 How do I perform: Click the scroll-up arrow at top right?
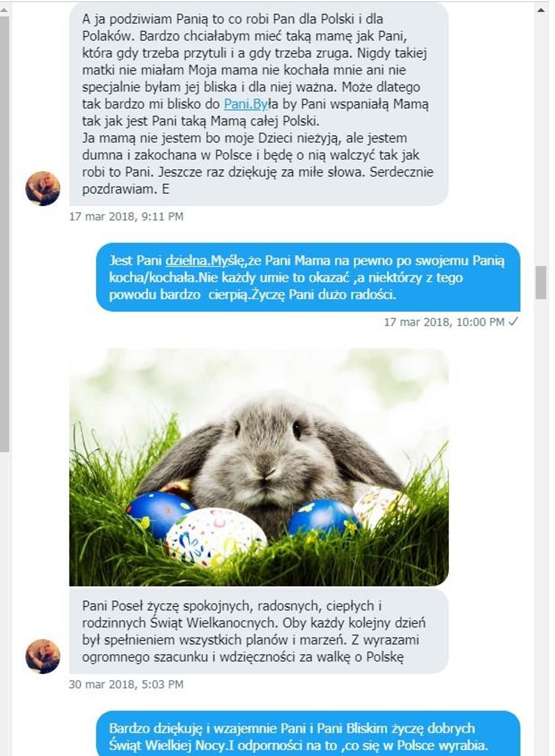[542, 9]
